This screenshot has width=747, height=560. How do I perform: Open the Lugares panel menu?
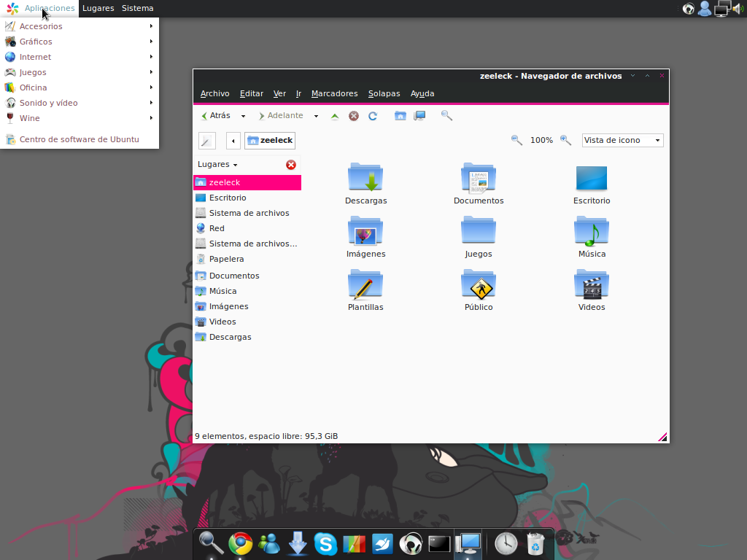[98, 8]
